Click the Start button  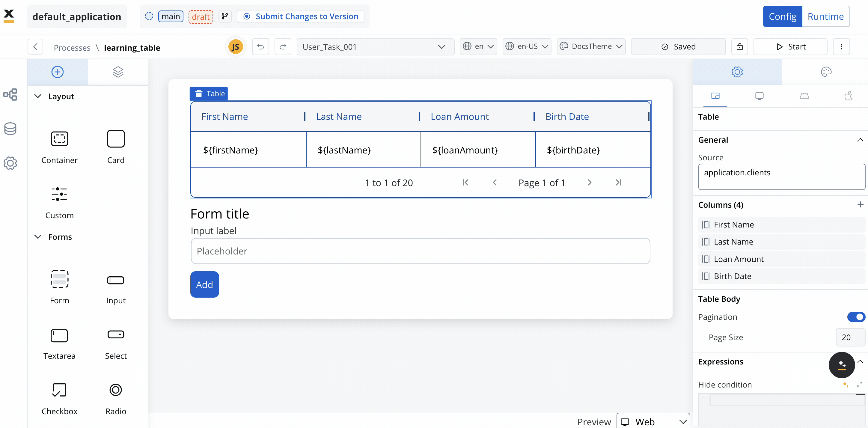(790, 47)
